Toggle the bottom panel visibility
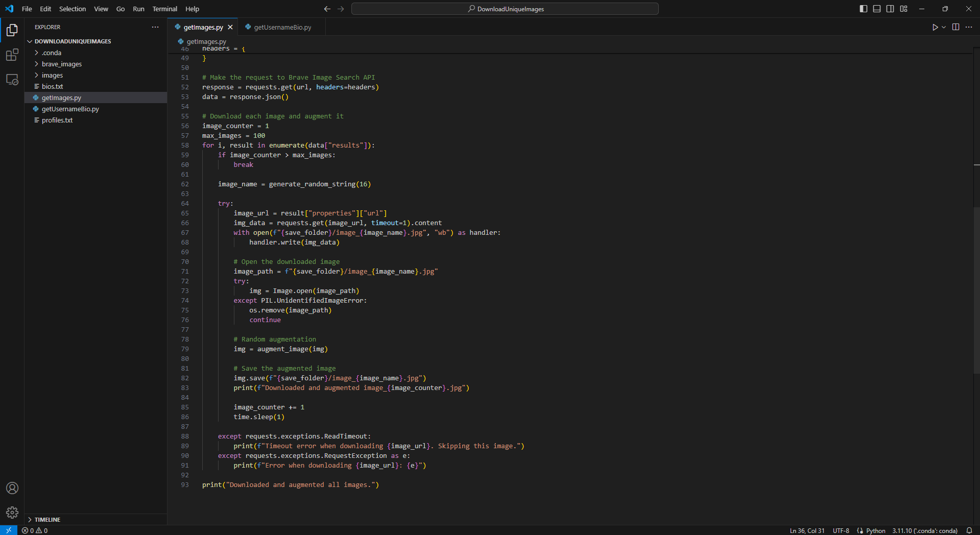 tap(877, 9)
